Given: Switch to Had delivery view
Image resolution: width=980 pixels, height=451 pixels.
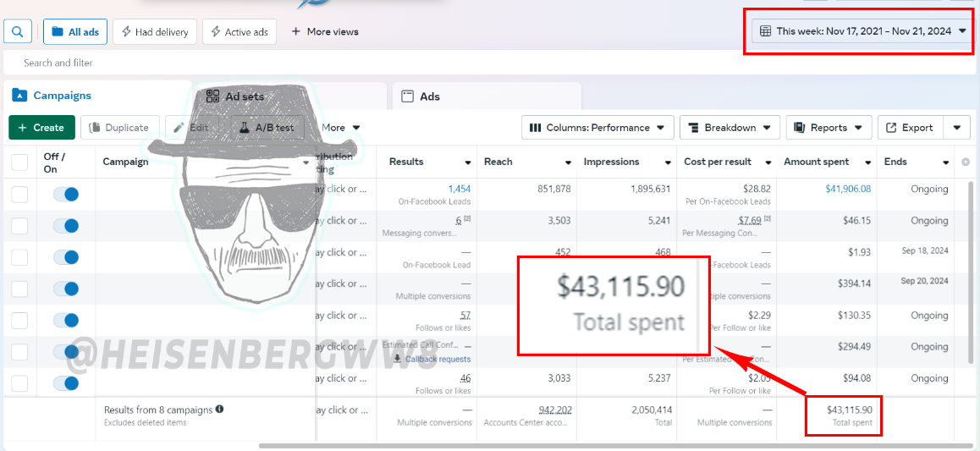Looking at the screenshot, I should pos(155,31).
